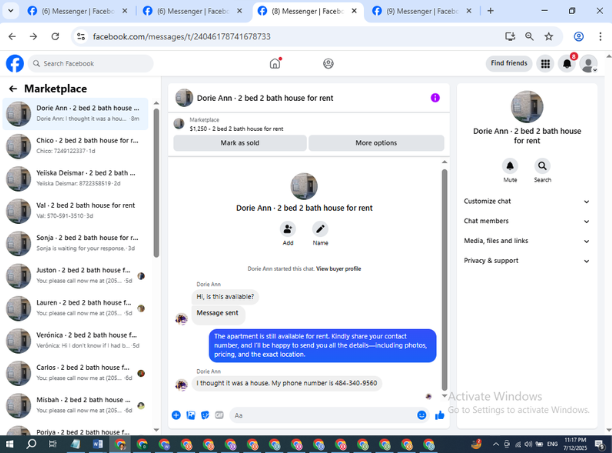Send a thumbs-up like
The image size is (612, 453).
point(439,415)
